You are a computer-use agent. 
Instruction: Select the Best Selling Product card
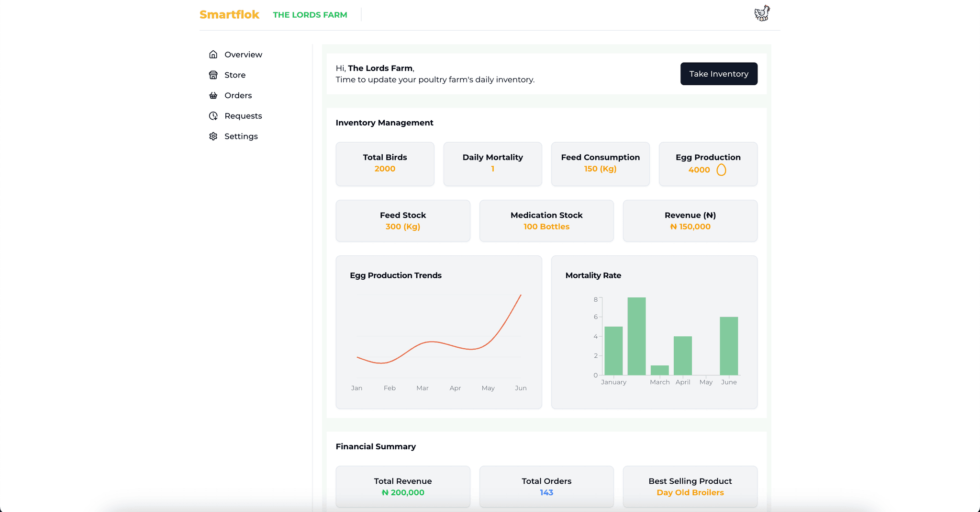[690, 487]
